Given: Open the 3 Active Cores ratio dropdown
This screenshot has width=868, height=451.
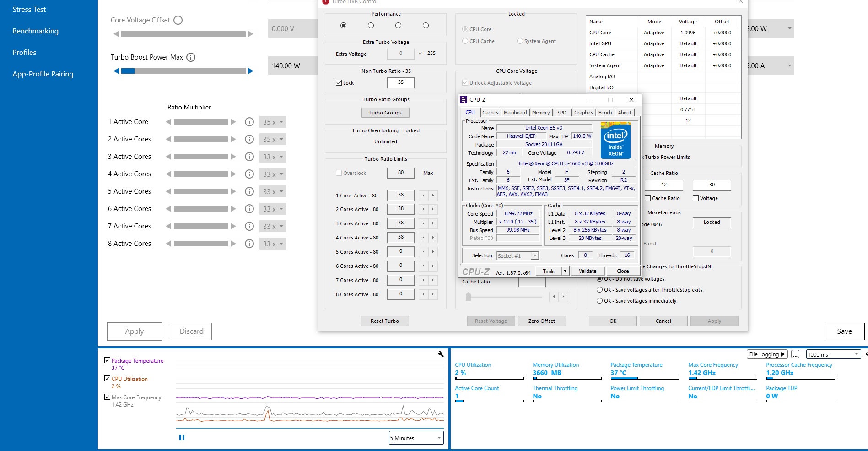Looking at the screenshot, I should [x=273, y=157].
